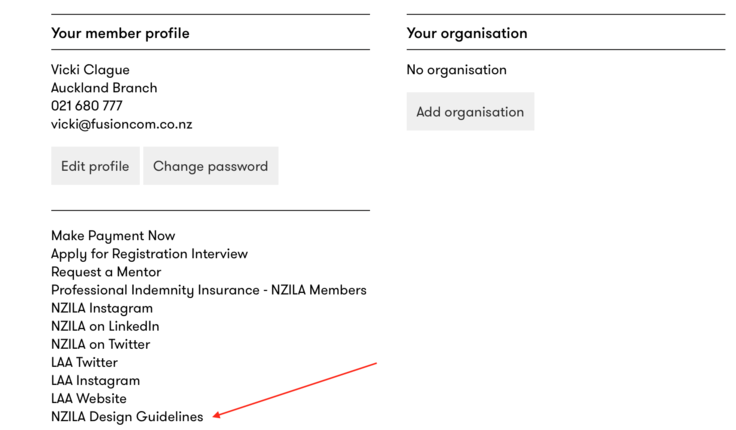Open the LAA Website link

click(89, 399)
